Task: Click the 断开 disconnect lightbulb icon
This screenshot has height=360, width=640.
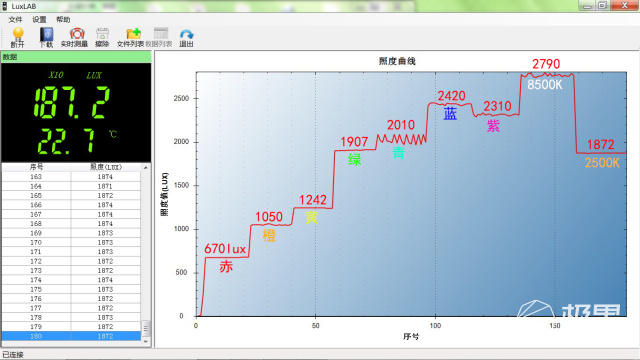Action: click(x=18, y=34)
